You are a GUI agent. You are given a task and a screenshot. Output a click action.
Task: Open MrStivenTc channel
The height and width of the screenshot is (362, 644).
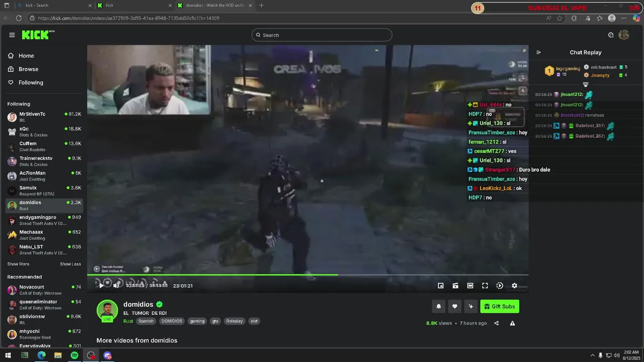tap(45, 117)
